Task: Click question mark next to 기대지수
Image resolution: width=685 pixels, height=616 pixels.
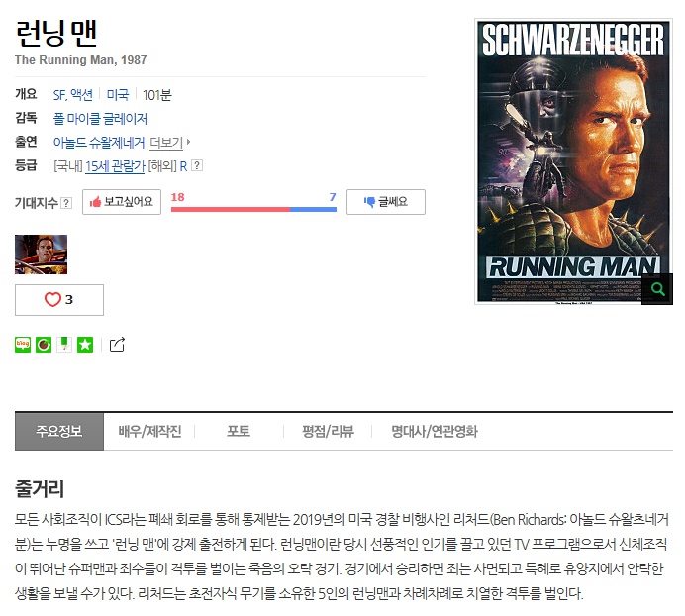Action: [66, 203]
